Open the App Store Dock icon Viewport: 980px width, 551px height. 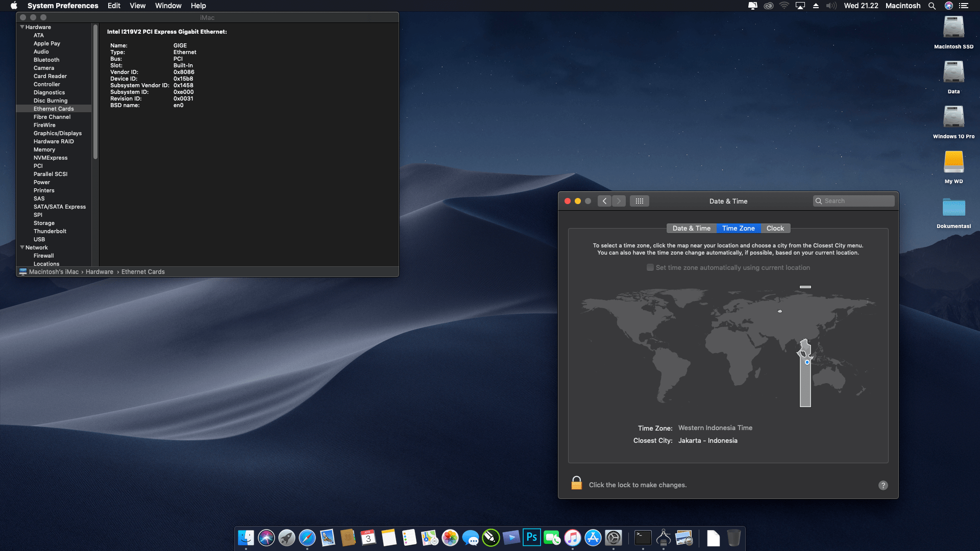point(593,537)
